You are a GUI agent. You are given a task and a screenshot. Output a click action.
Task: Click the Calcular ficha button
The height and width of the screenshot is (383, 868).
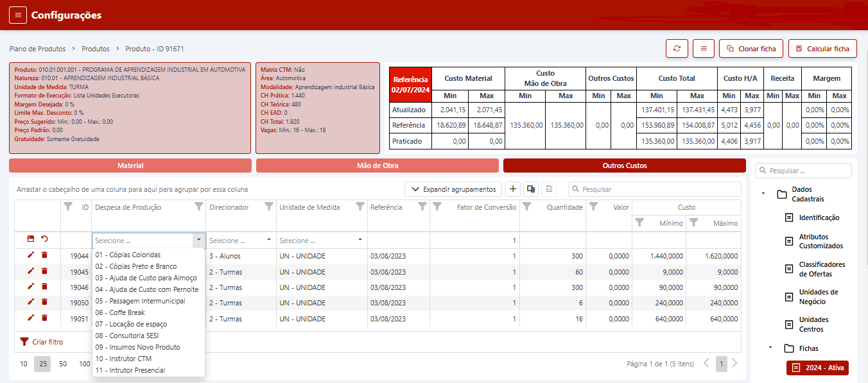pyautogui.click(x=822, y=49)
